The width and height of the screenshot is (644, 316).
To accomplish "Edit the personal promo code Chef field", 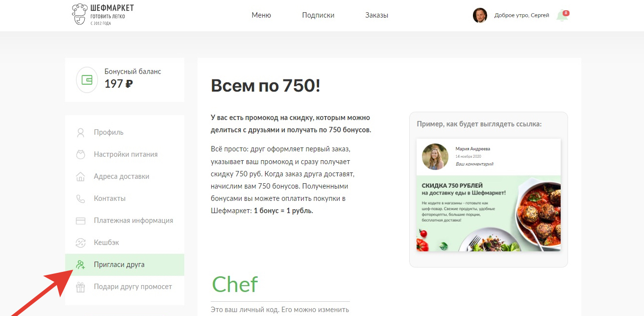I will pyautogui.click(x=280, y=285).
